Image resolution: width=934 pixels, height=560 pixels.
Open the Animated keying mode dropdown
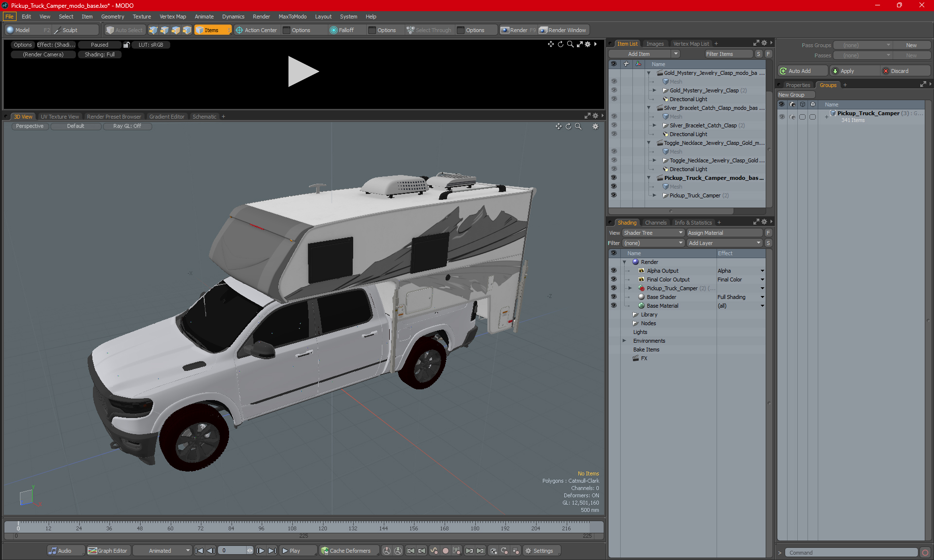click(162, 551)
